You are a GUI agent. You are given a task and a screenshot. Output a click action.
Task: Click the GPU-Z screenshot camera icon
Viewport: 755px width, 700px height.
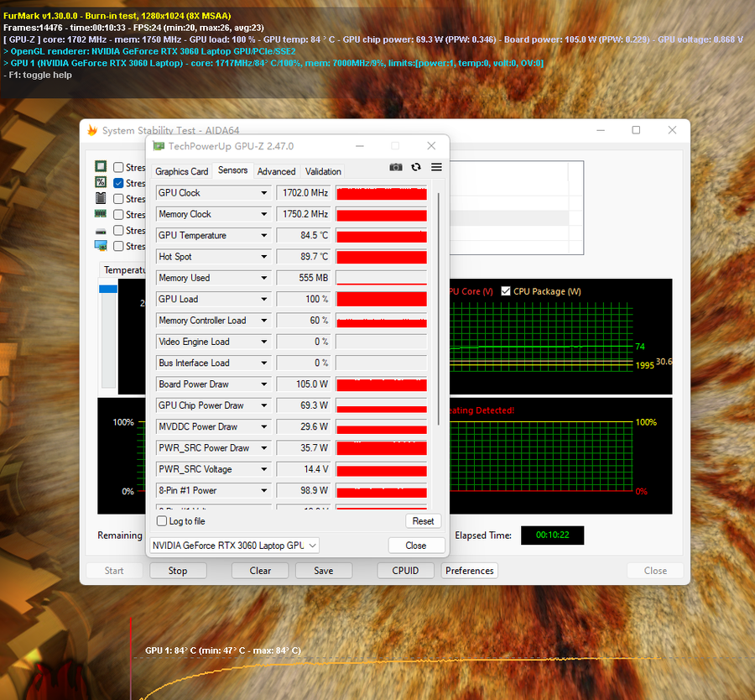coord(396,168)
